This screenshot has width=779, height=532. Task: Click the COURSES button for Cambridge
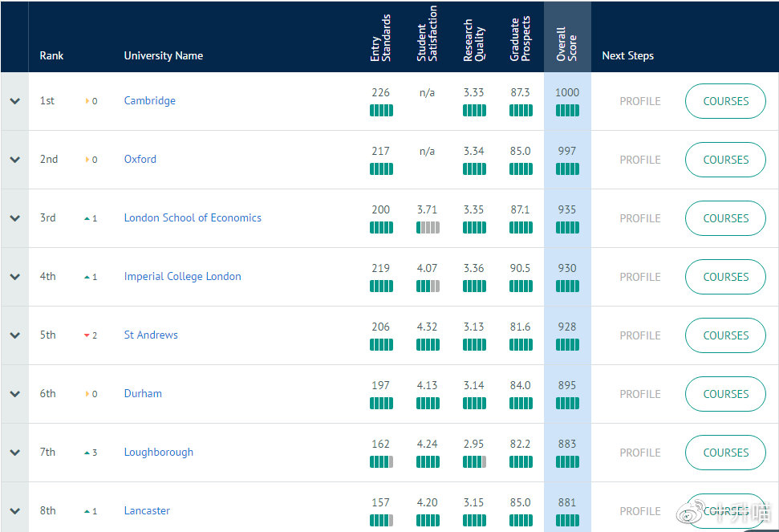725,101
